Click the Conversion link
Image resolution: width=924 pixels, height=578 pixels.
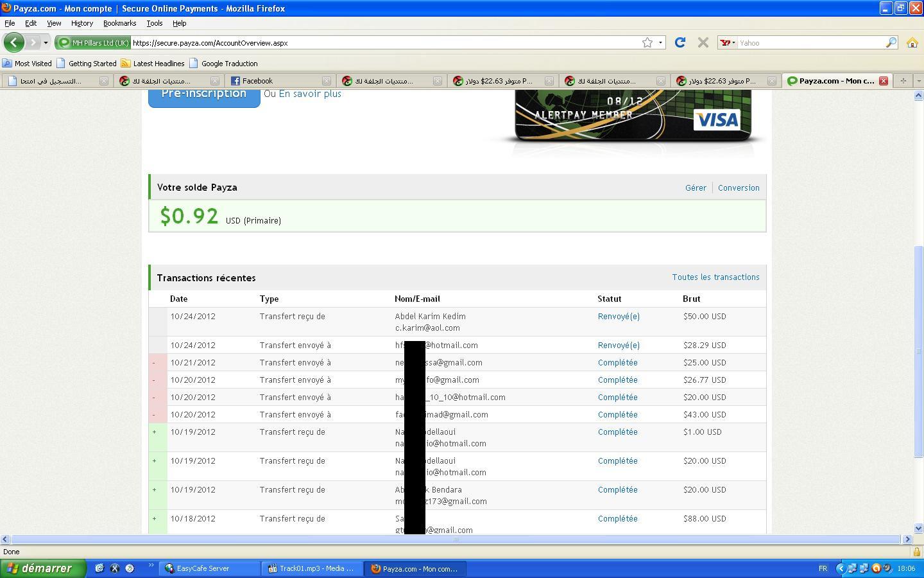coord(739,188)
